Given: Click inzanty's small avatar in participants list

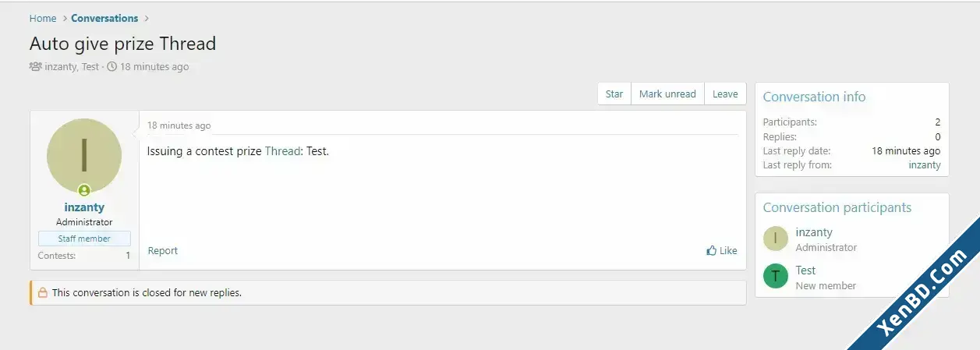Looking at the screenshot, I should tap(776, 239).
